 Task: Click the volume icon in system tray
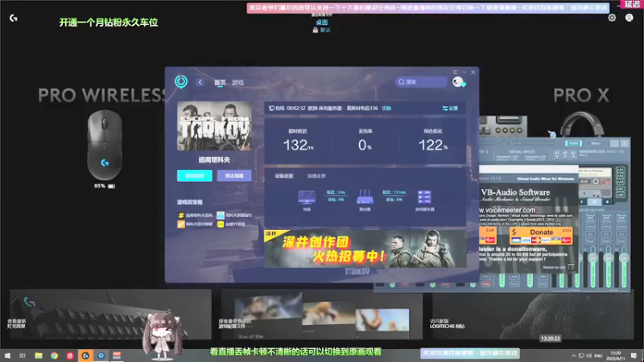click(x=589, y=356)
